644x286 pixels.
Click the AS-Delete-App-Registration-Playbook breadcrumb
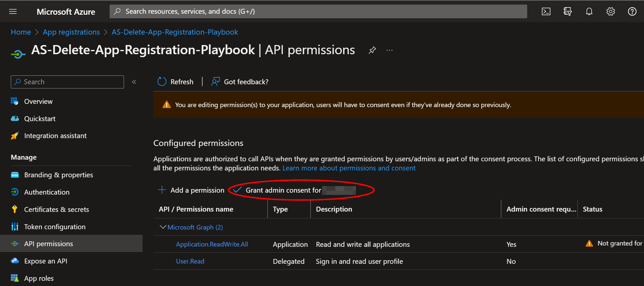[175, 32]
